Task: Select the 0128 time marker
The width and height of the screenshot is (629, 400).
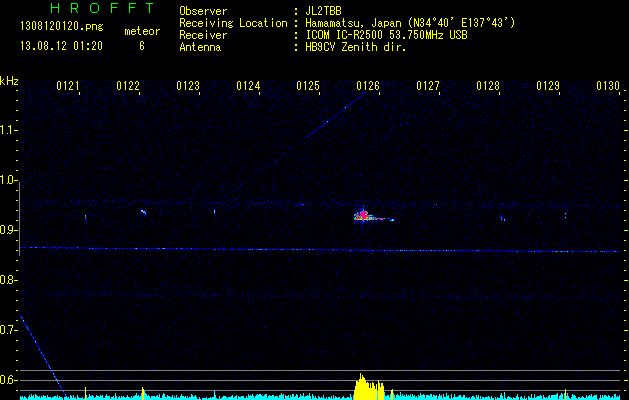Action: (488, 87)
